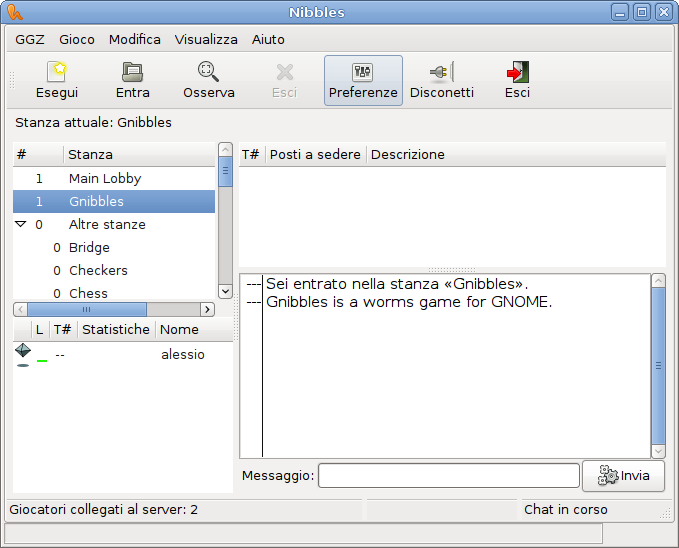679x548 pixels.
Task: Click the room list vertical scrollbar thumb
Action: tap(225, 172)
